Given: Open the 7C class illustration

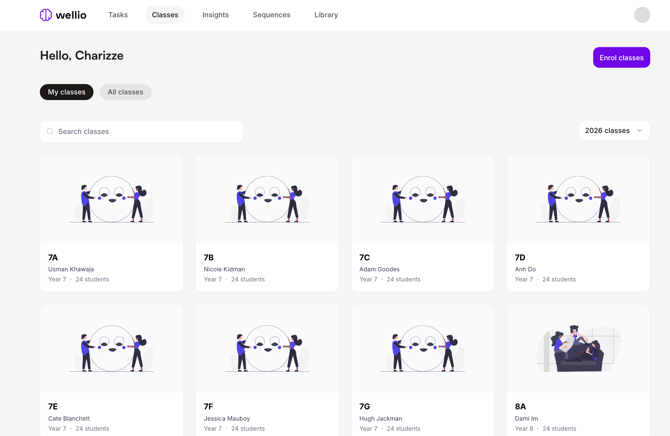Looking at the screenshot, I should (423, 199).
